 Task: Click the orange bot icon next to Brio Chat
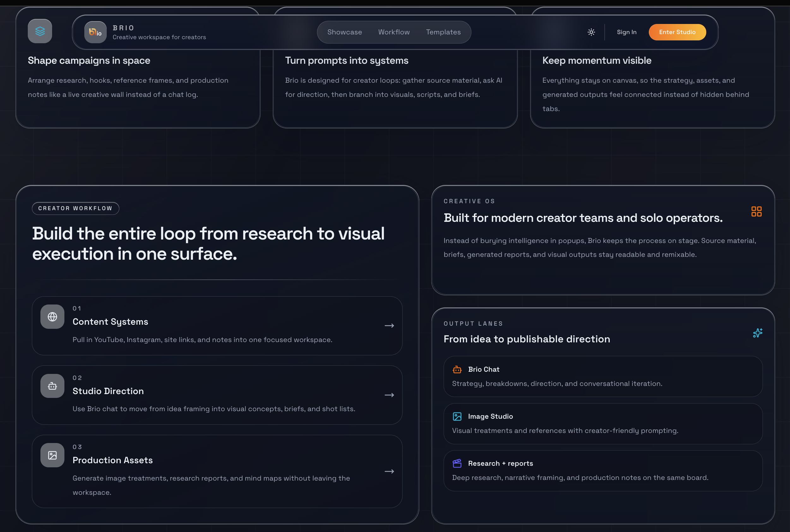click(x=457, y=369)
